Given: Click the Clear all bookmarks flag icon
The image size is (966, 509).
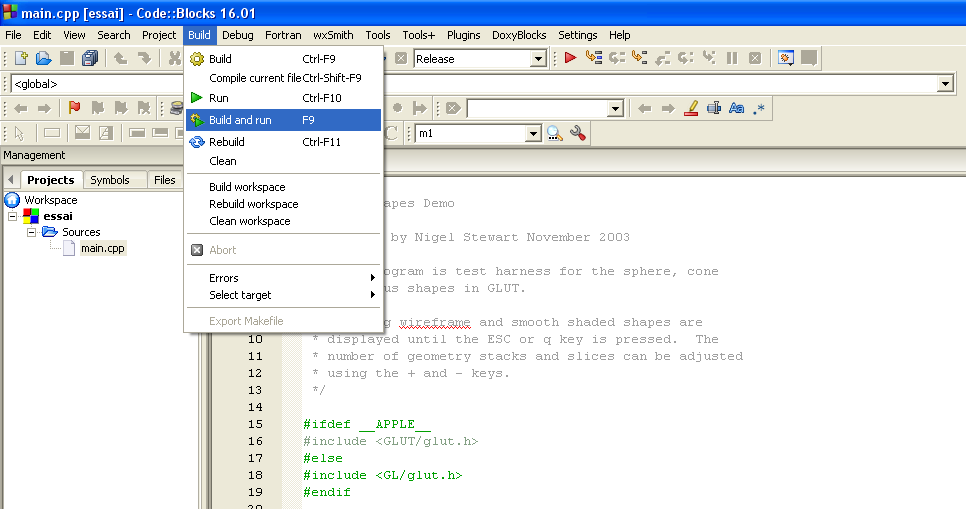Looking at the screenshot, I should (144, 108).
